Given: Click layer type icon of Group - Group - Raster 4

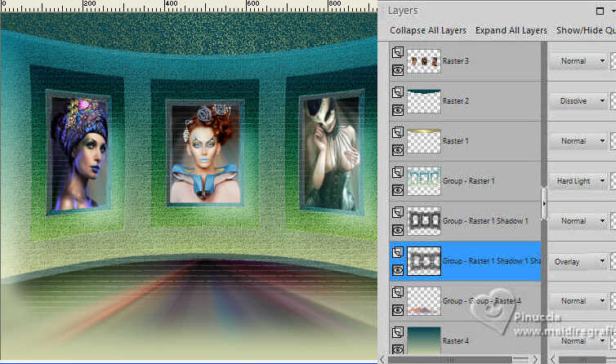Looking at the screenshot, I should [398, 292].
